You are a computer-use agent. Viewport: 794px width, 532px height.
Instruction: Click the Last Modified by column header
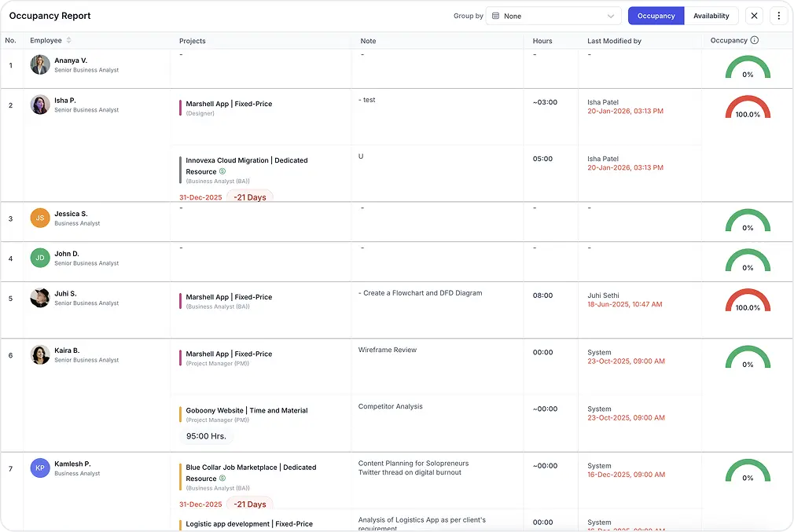(614, 41)
